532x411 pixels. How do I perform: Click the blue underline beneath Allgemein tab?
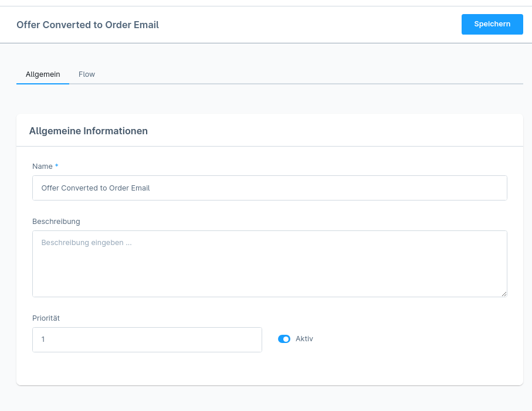pyautogui.click(x=43, y=83)
